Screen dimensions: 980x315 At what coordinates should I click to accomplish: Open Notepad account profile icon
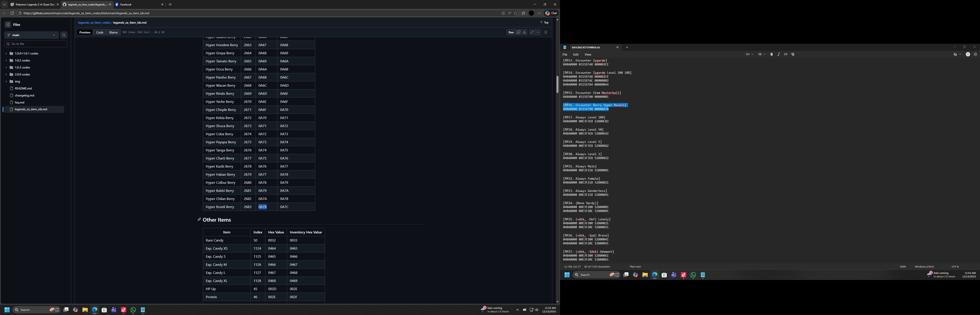[x=968, y=54]
